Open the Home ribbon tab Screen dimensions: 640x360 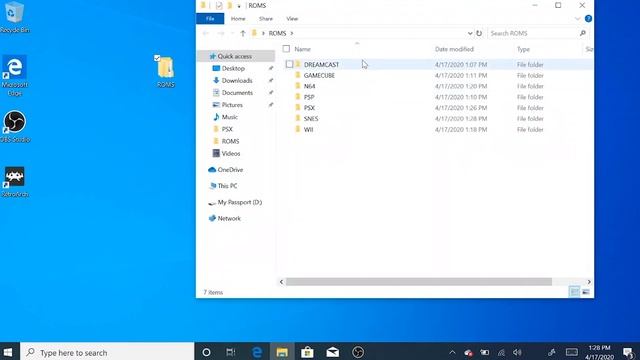point(238,19)
